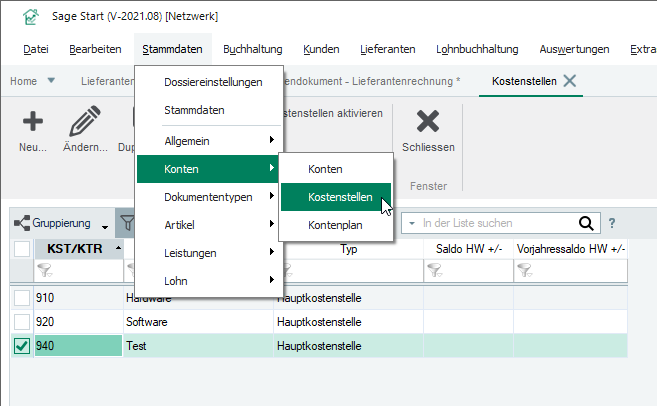Open the Datei menu

36,49
